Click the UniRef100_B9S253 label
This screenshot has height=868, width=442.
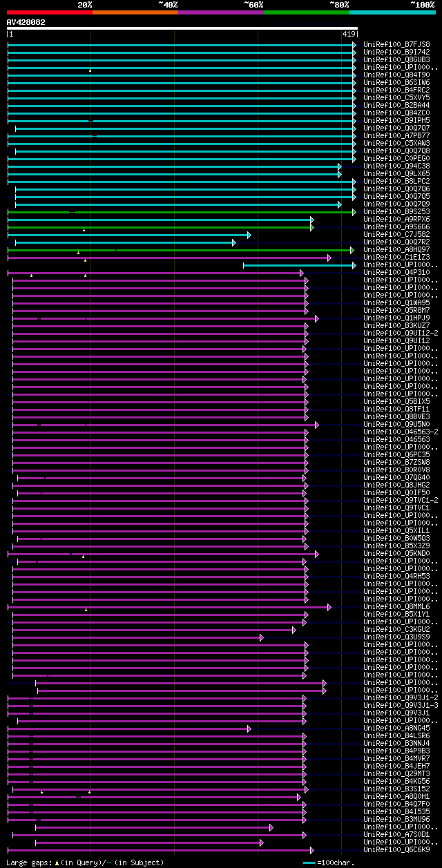(x=396, y=211)
